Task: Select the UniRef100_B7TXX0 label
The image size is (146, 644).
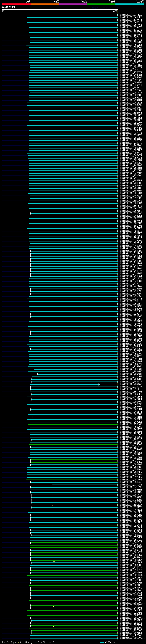Action: tap(131, 457)
